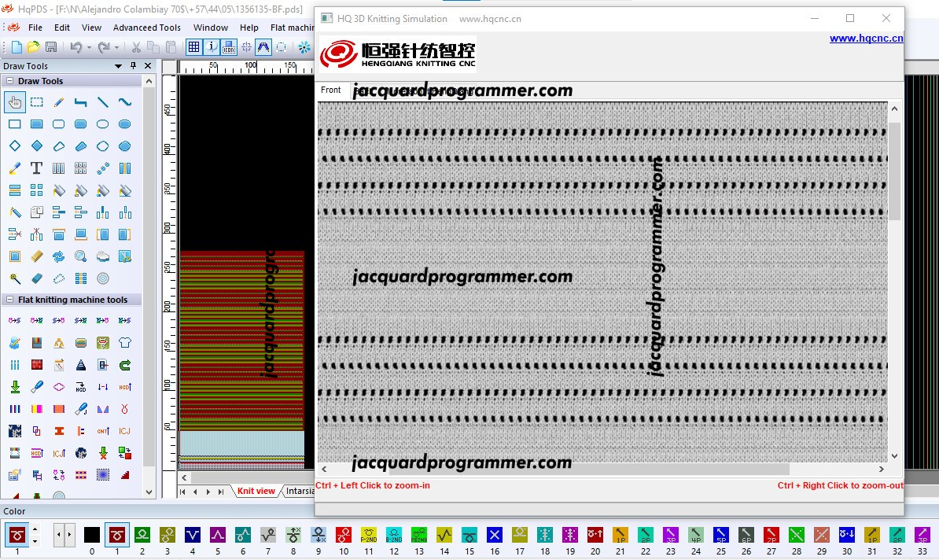Close the Draw Tools panel

[148, 66]
